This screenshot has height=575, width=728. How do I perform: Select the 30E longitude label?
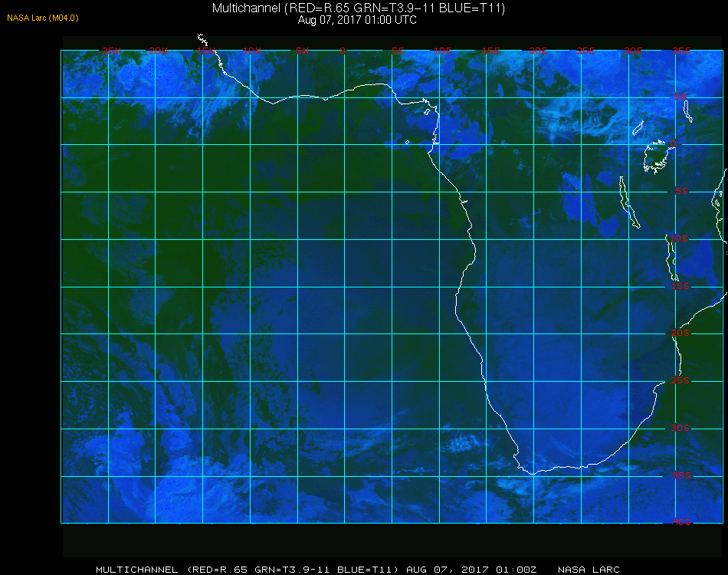tap(633, 51)
